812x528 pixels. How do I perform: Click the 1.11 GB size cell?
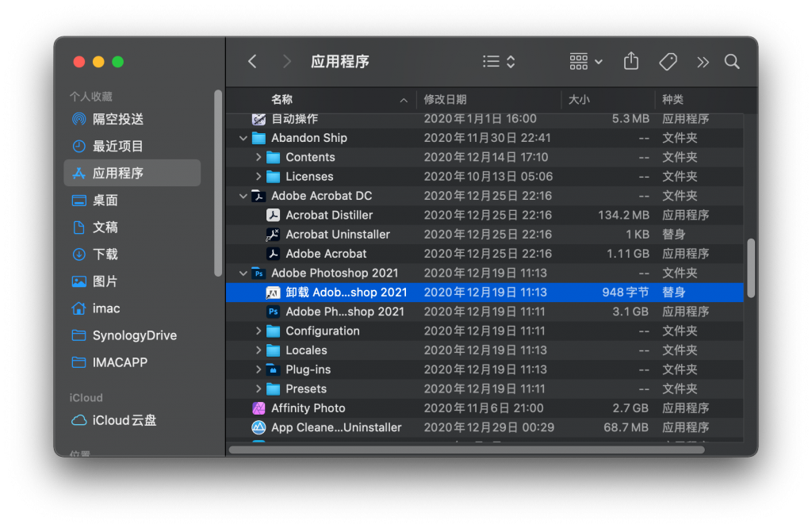628,254
